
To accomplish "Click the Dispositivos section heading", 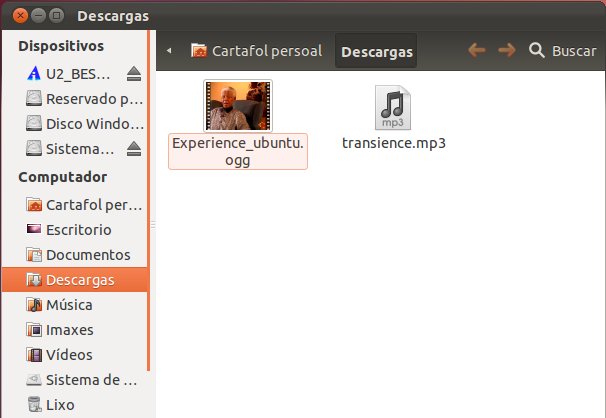I will coord(61,46).
